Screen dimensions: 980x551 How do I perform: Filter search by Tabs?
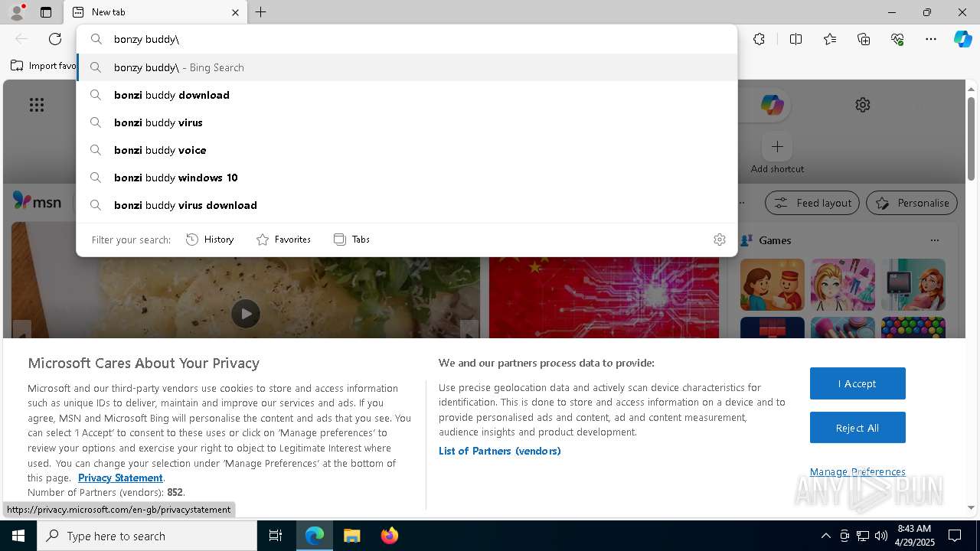[x=351, y=240]
